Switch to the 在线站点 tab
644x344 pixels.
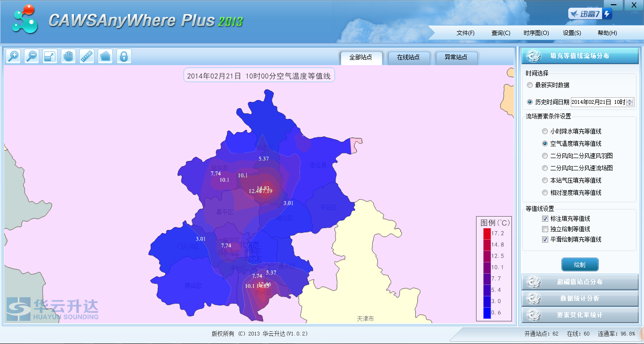(x=409, y=58)
